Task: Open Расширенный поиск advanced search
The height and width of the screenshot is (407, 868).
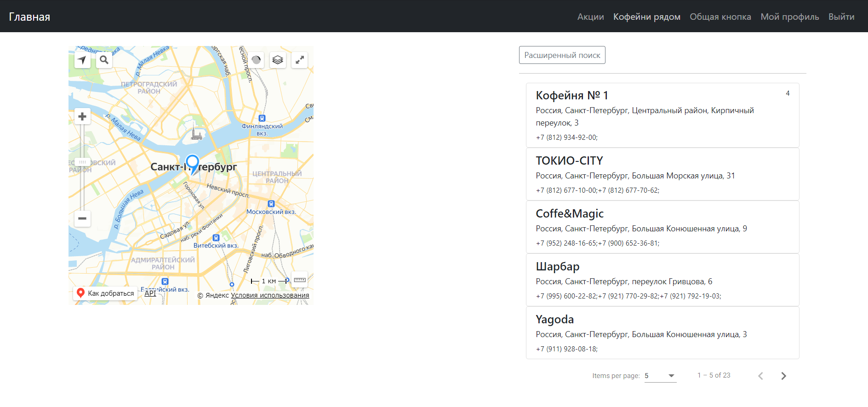Action: point(562,55)
